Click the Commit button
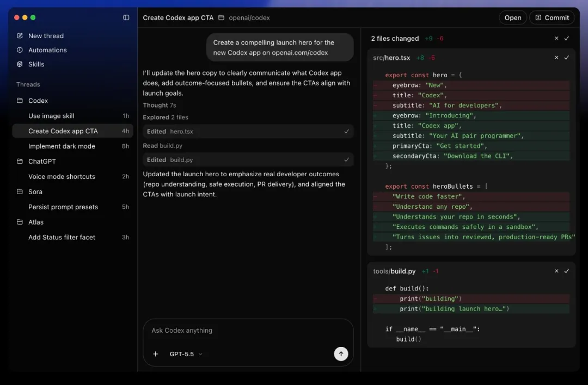The image size is (588, 385). click(552, 17)
